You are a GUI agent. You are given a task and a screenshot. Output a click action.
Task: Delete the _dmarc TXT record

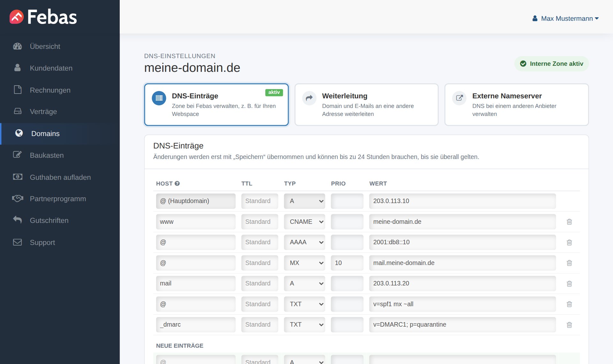(569, 325)
